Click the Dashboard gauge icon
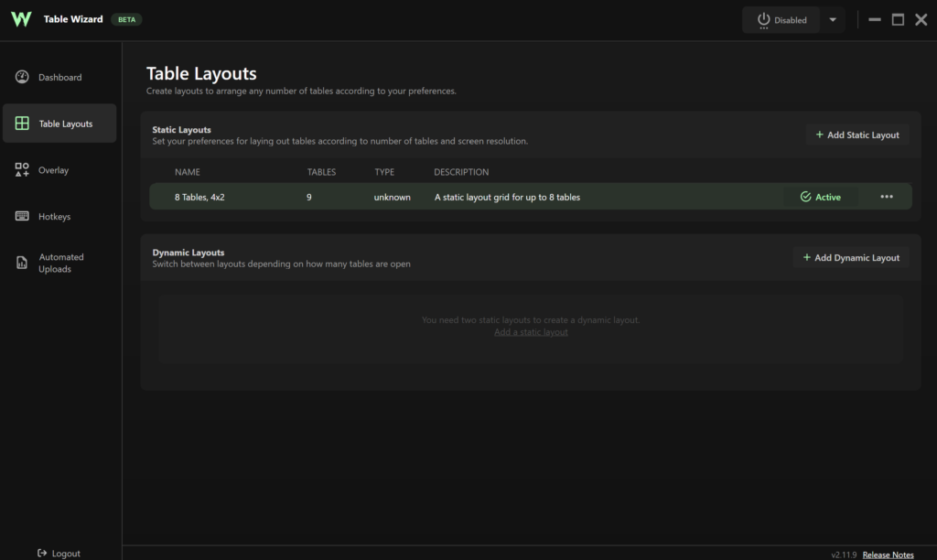Viewport: 937px width, 560px height. [x=22, y=77]
